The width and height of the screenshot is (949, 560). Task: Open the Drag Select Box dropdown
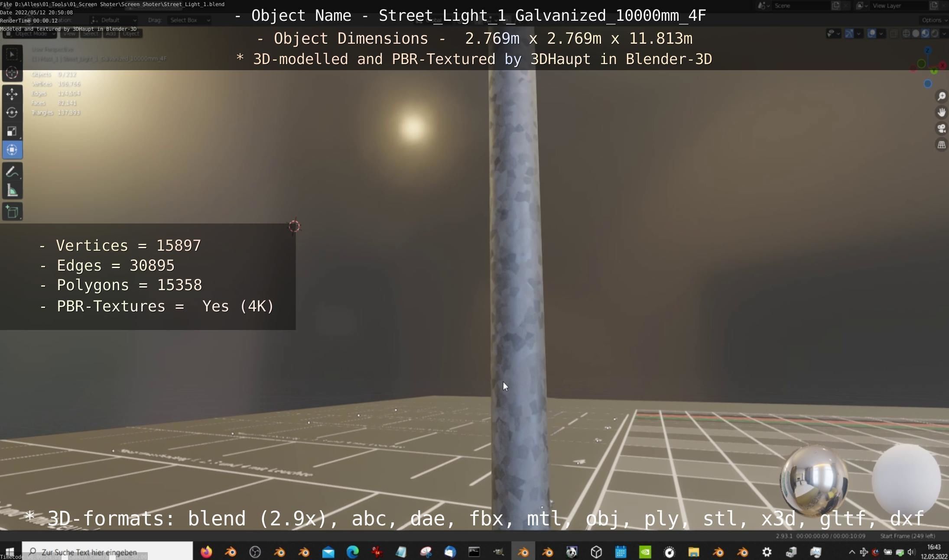[189, 20]
